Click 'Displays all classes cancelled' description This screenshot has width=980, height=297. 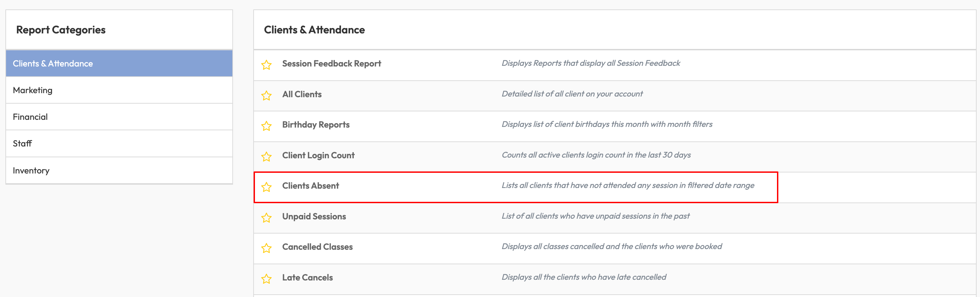click(x=611, y=246)
